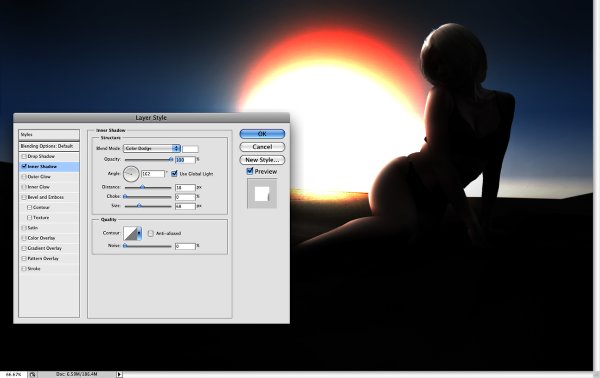
Task: Uncheck Use Global Light
Action: click(x=174, y=174)
